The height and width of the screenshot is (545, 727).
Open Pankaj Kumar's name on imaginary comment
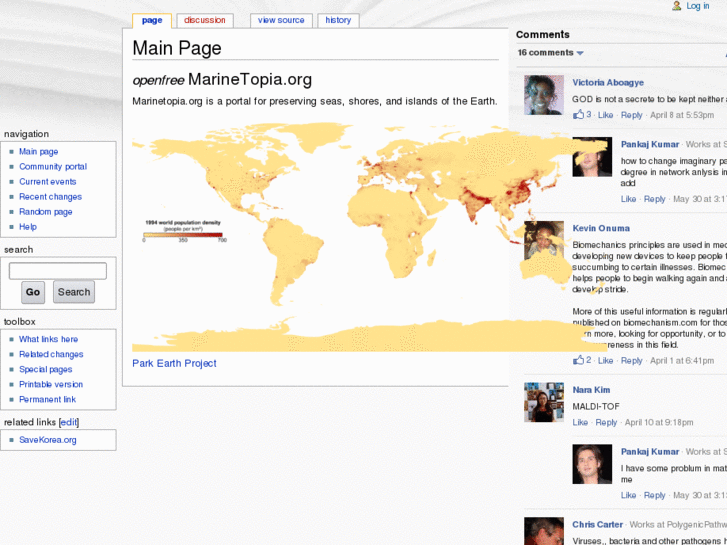pyautogui.click(x=650, y=145)
